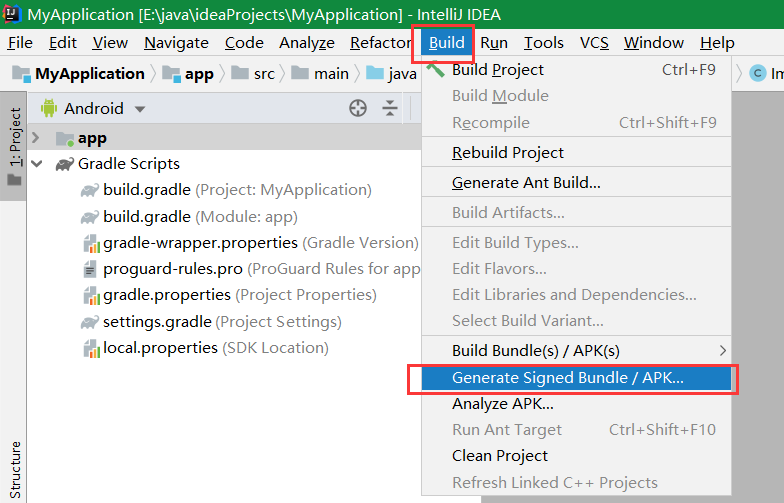Click the scroll-from-source target icon
The height and width of the screenshot is (503, 784).
pos(358,108)
